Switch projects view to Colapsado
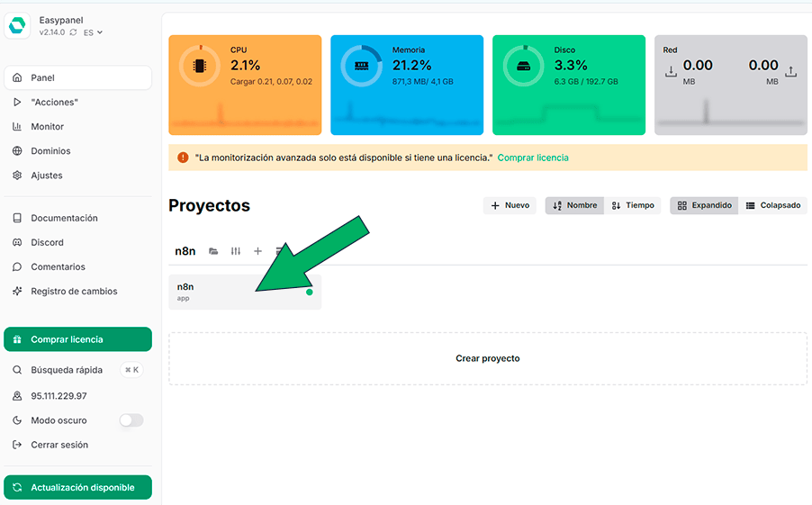This screenshot has width=812, height=505. (772, 205)
